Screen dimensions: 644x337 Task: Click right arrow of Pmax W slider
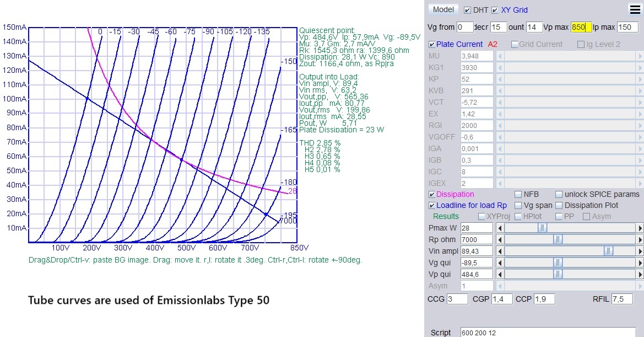(640, 228)
